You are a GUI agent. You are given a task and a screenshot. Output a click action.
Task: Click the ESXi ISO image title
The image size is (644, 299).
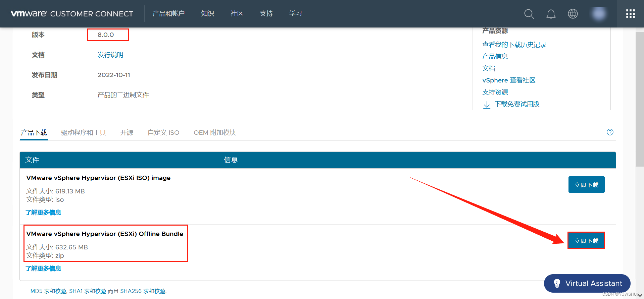(x=98, y=178)
